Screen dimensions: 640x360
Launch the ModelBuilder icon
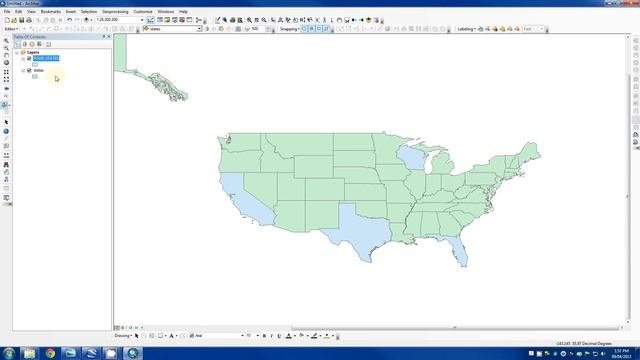(199, 20)
